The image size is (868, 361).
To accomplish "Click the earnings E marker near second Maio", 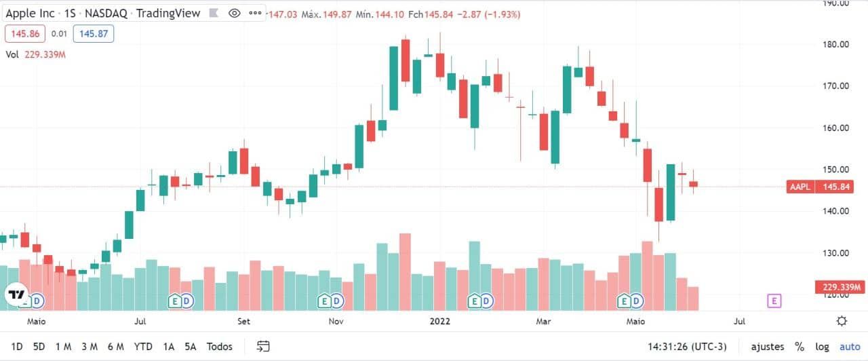I will click(624, 300).
